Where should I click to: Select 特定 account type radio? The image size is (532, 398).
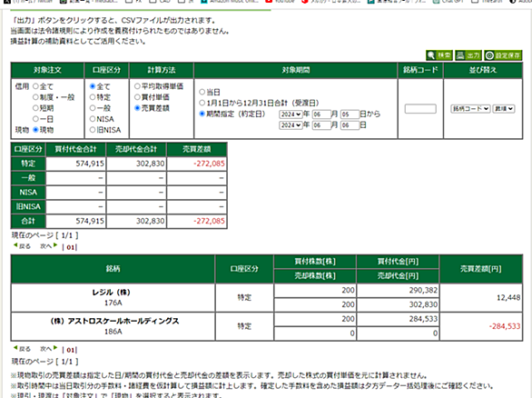click(x=93, y=97)
